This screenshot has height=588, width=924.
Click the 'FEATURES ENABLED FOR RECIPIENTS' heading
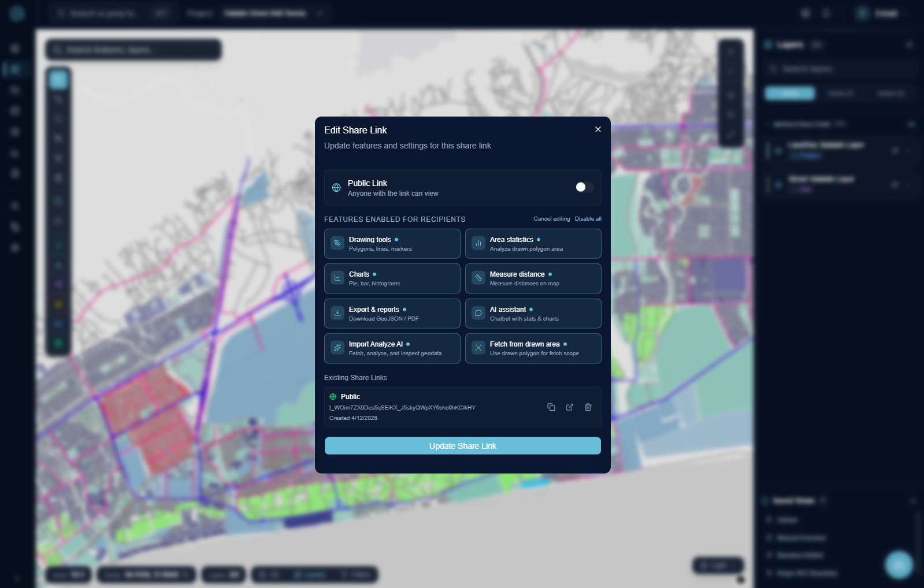(395, 219)
